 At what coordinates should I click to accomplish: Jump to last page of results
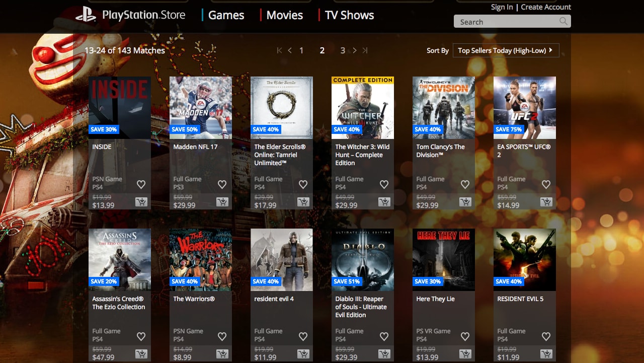[x=365, y=50]
